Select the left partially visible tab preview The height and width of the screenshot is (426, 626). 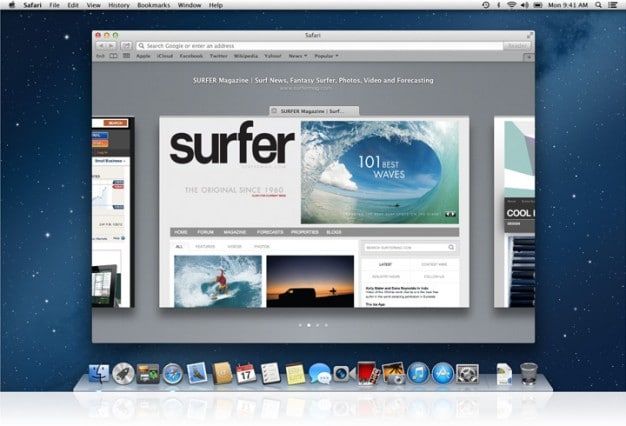[x=113, y=212]
